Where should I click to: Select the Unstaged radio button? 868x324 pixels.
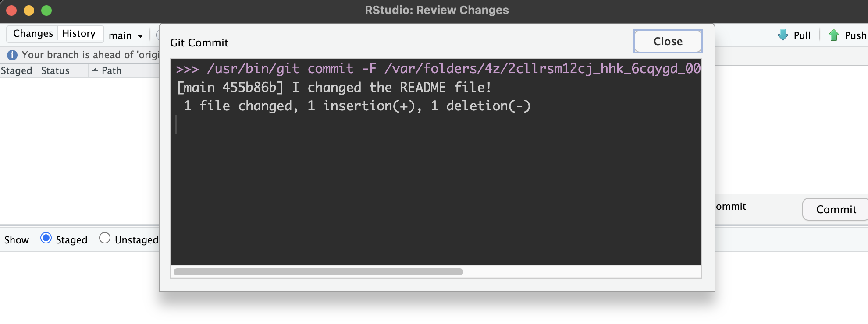(105, 238)
